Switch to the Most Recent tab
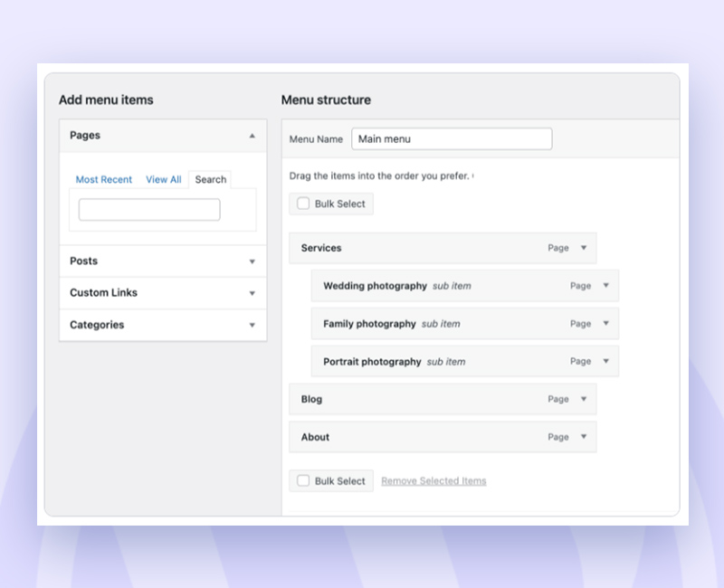The image size is (724, 588). click(x=104, y=179)
